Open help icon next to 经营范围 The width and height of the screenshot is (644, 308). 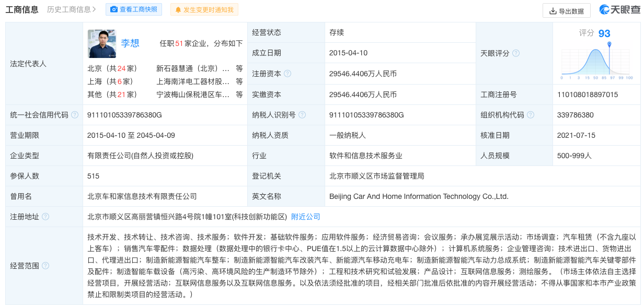(45, 266)
